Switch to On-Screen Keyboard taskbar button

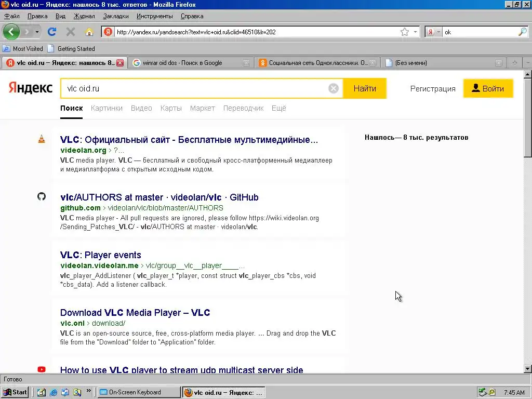tap(139, 392)
